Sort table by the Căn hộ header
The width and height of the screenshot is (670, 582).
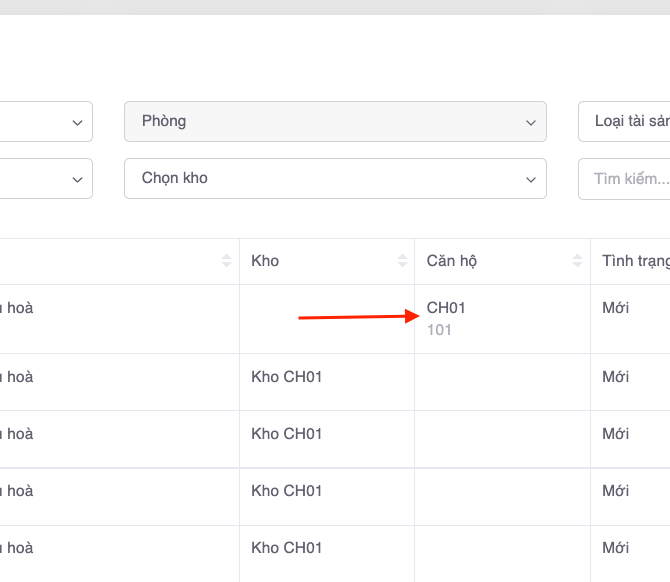[x=452, y=261]
